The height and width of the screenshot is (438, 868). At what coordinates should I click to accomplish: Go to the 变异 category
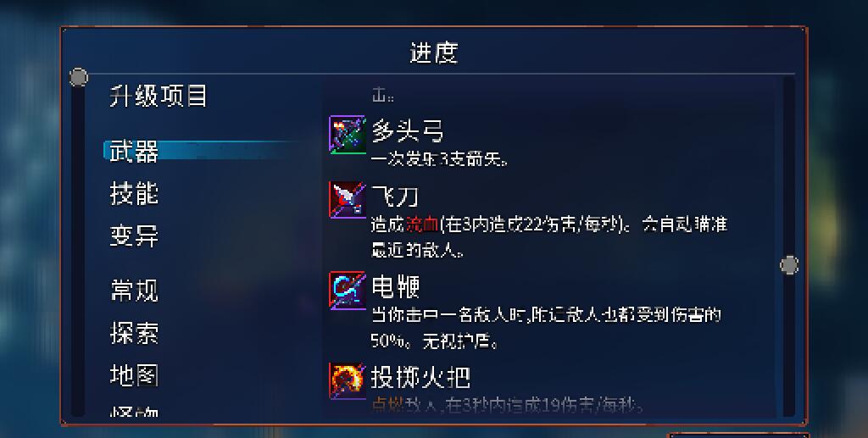pos(134,236)
